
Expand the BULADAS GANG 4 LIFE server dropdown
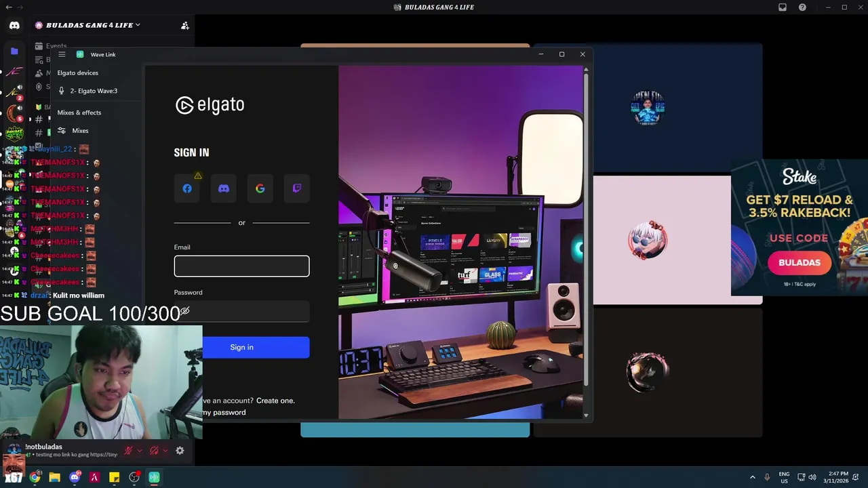pos(137,25)
